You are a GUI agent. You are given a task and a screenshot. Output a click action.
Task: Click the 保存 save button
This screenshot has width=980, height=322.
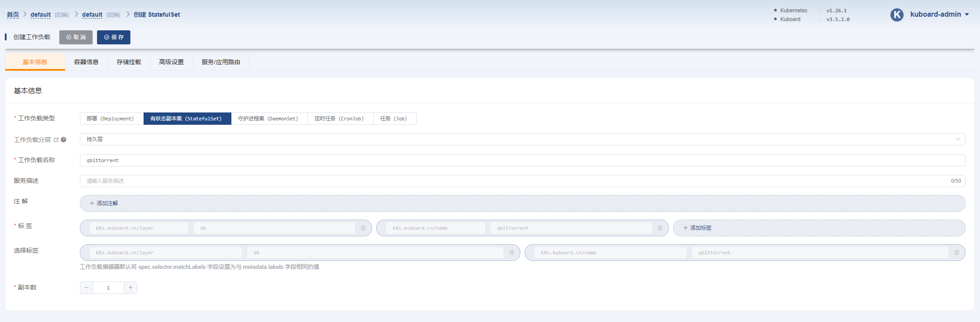[x=114, y=37]
